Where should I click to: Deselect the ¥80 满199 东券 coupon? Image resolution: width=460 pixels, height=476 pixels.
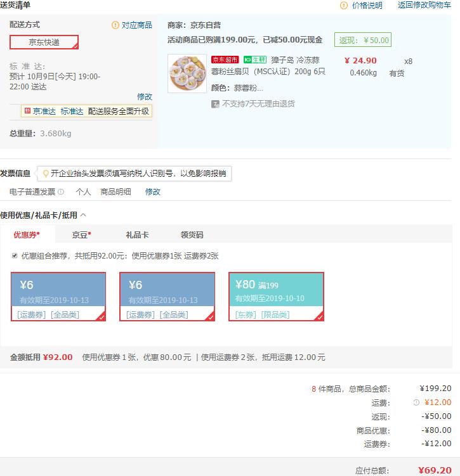276,297
